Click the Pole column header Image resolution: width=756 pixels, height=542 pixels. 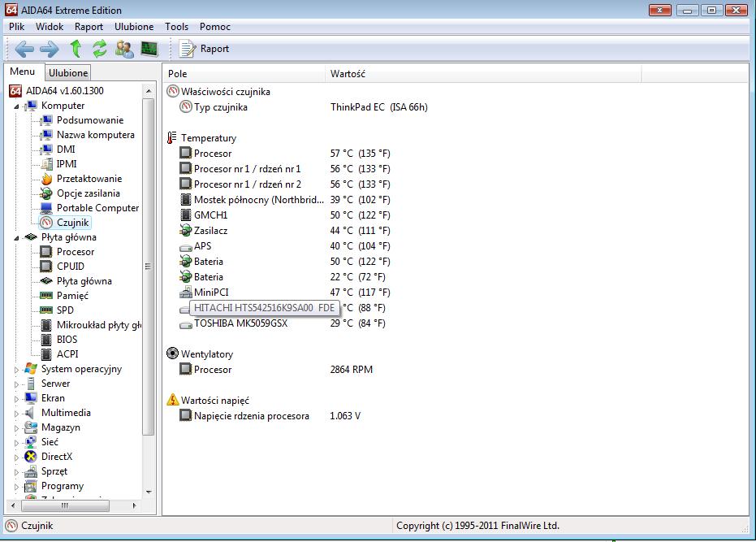[244, 74]
